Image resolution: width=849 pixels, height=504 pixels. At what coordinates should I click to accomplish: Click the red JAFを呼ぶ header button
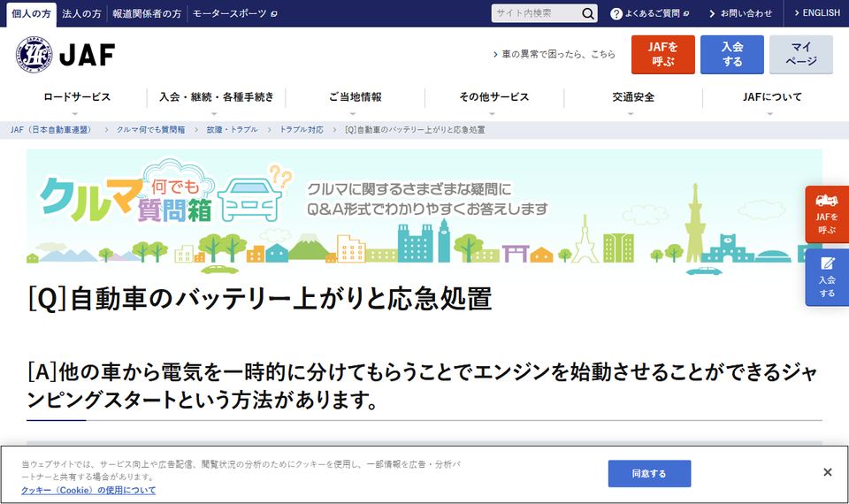662,54
